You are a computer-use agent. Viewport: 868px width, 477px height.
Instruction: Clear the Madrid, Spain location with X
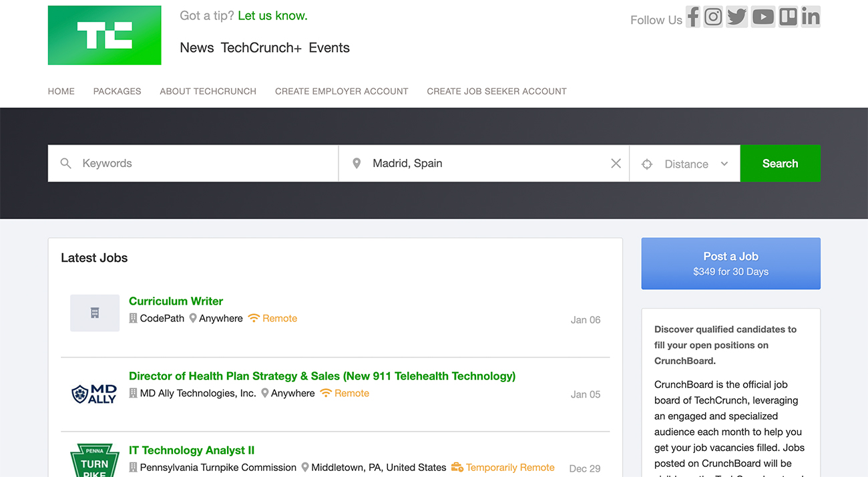point(616,163)
